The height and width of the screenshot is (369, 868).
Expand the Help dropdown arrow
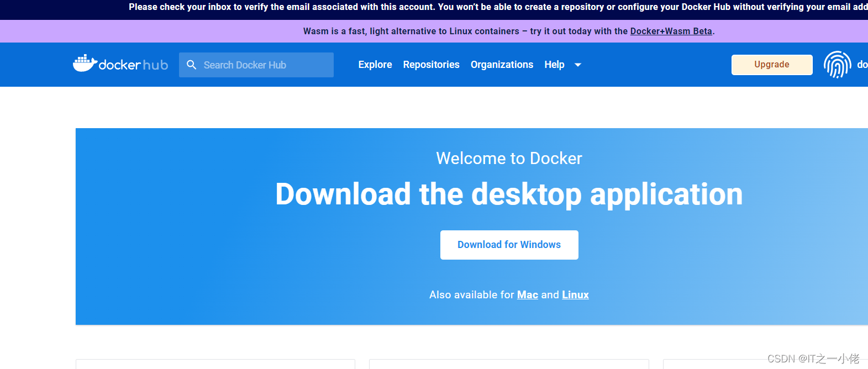[x=578, y=65]
